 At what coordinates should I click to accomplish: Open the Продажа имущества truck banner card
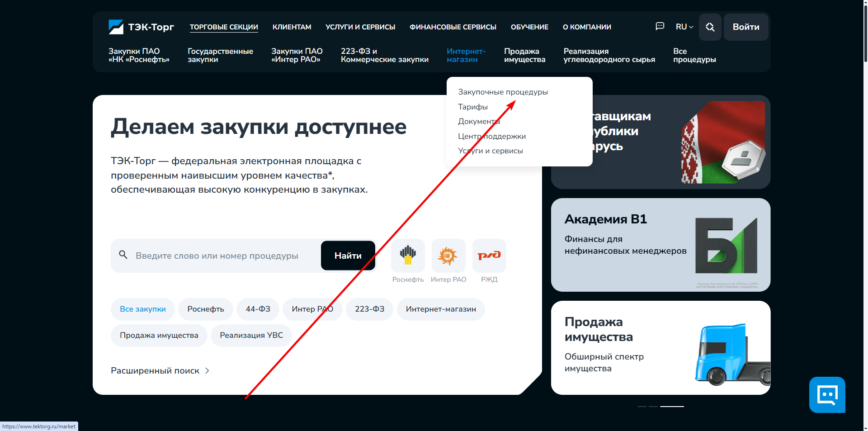point(660,348)
